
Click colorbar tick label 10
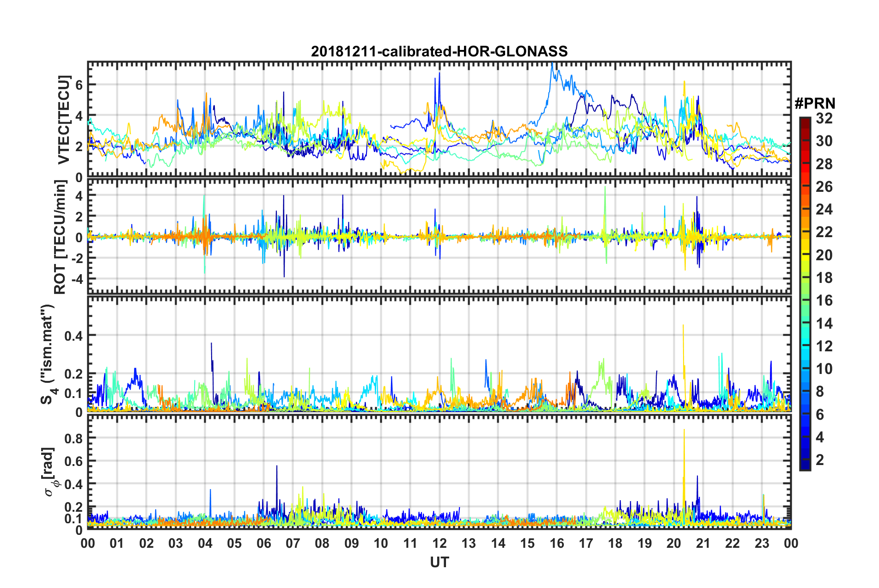coord(824,369)
